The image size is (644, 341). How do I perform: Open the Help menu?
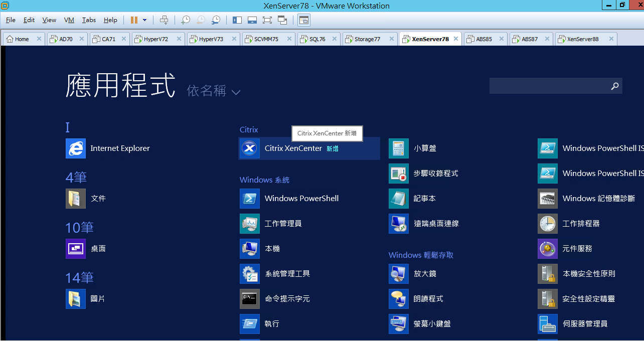[110, 20]
